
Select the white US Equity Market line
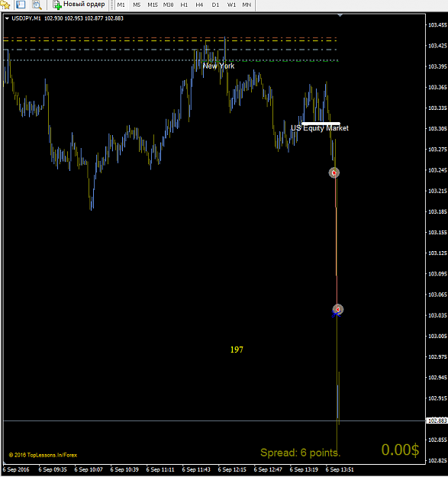coord(321,123)
